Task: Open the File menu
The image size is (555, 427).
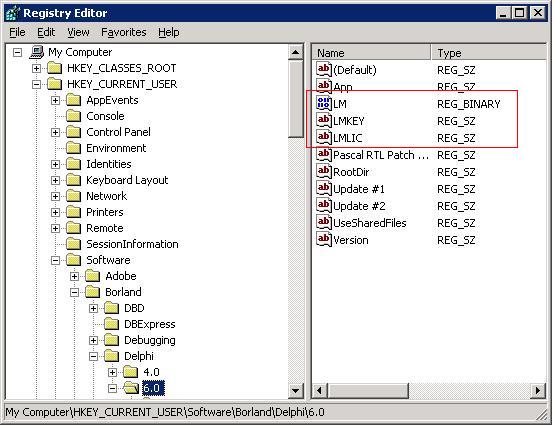Action: [x=17, y=33]
